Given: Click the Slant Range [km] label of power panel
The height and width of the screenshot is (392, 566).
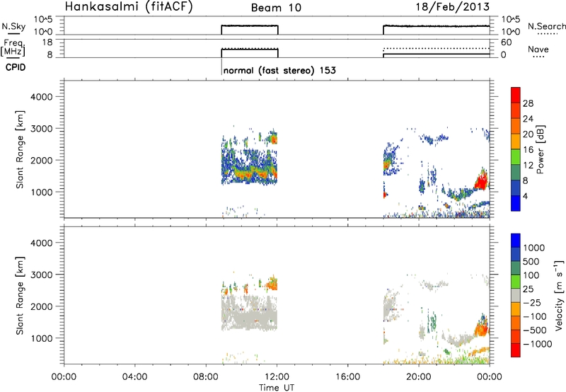Looking at the screenshot, I should 20,149.
